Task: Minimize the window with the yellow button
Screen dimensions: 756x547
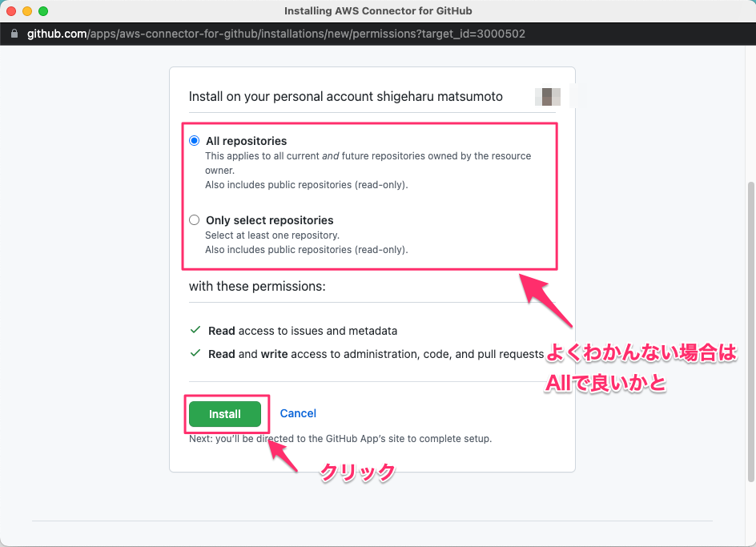Action: pyautogui.click(x=27, y=11)
